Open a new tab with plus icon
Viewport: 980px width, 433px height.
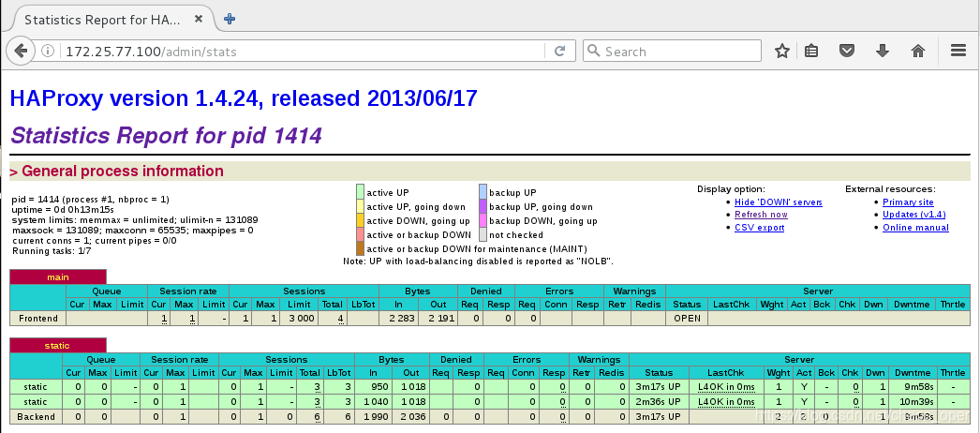(x=230, y=19)
